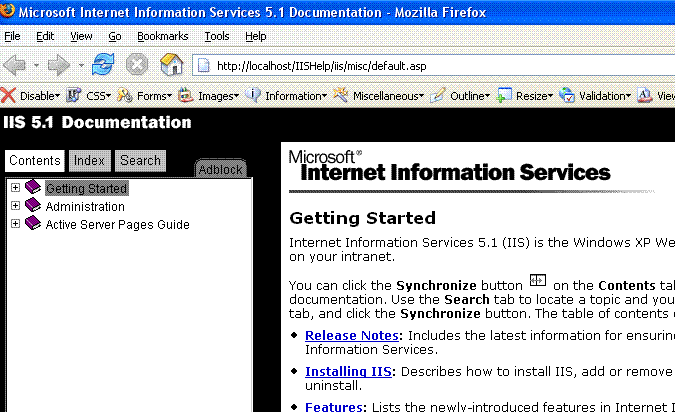Open the Home page icon
675x412 pixels.
click(171, 65)
